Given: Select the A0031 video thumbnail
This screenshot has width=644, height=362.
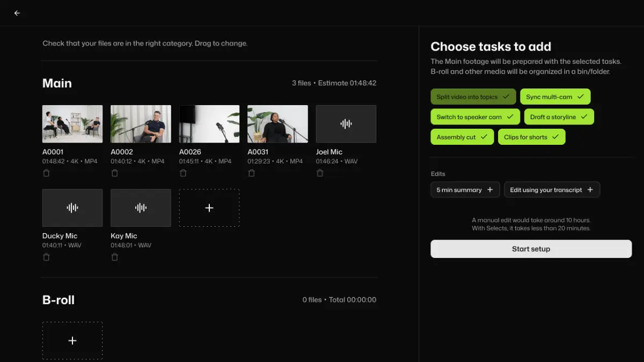Looking at the screenshot, I should (277, 124).
